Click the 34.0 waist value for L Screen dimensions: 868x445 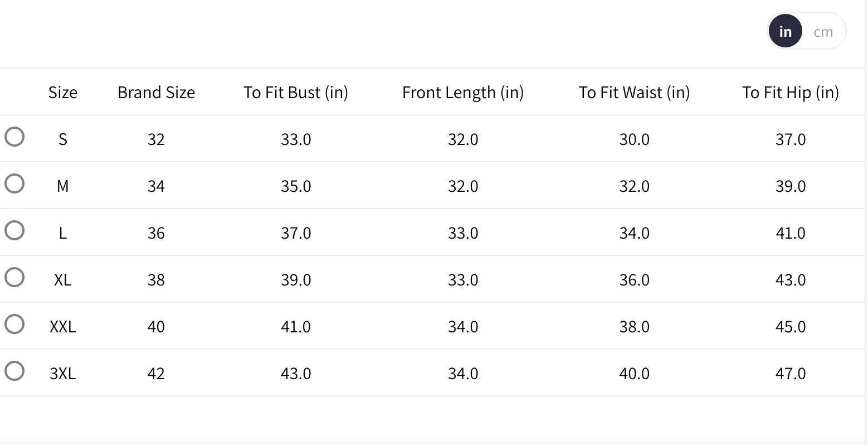point(634,233)
